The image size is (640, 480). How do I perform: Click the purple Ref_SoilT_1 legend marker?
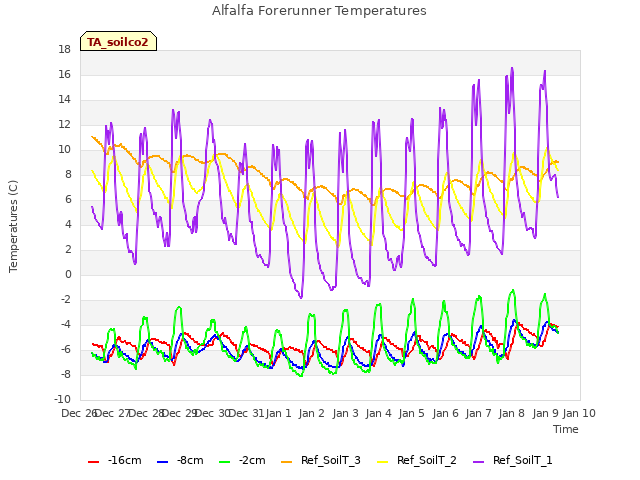(x=478, y=462)
